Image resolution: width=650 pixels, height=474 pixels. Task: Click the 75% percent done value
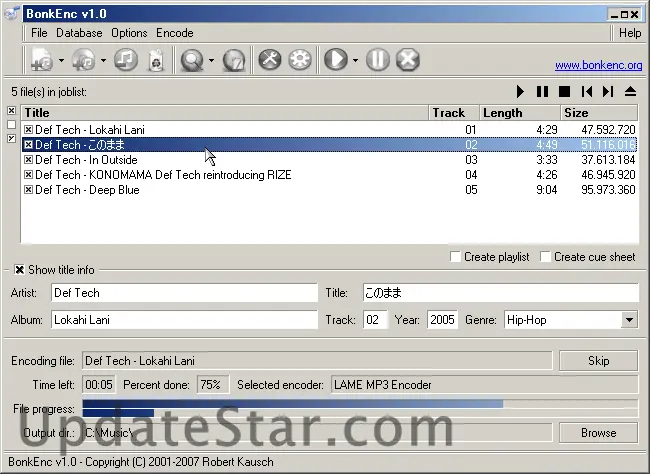point(213,385)
